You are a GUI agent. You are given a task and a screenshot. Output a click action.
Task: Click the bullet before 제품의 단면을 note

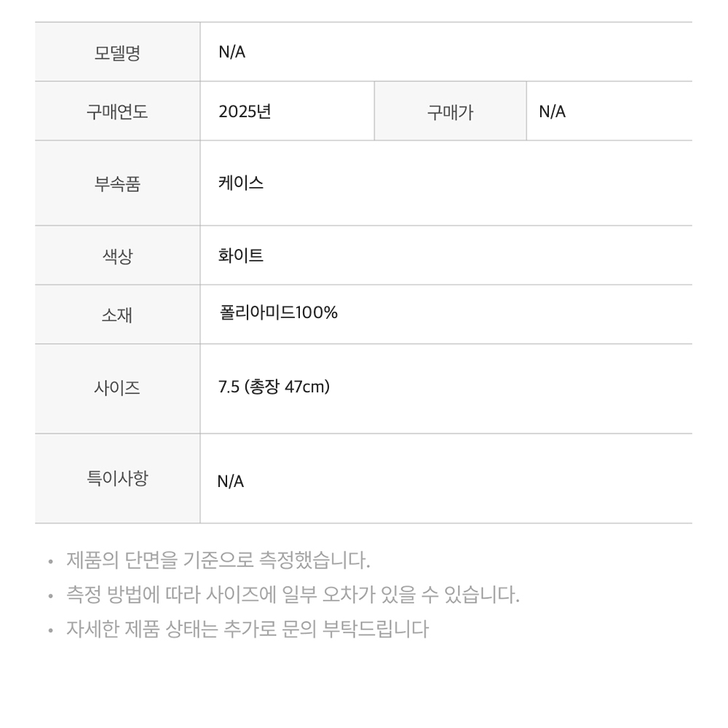tap(51, 561)
